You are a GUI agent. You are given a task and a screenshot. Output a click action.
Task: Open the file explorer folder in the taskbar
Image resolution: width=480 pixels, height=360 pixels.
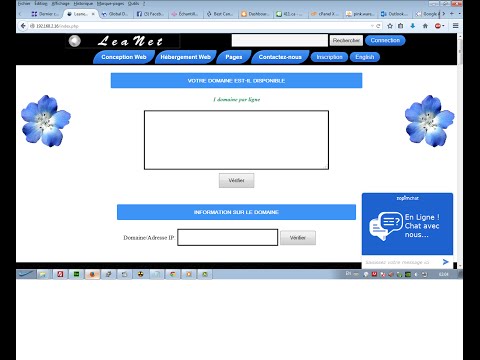[x=43, y=274]
